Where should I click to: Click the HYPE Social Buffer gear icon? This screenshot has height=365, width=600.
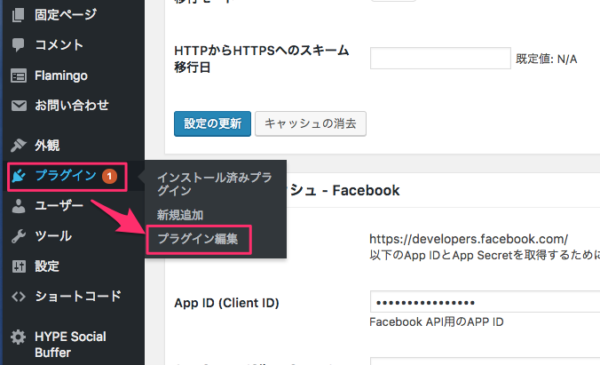pos(18,337)
